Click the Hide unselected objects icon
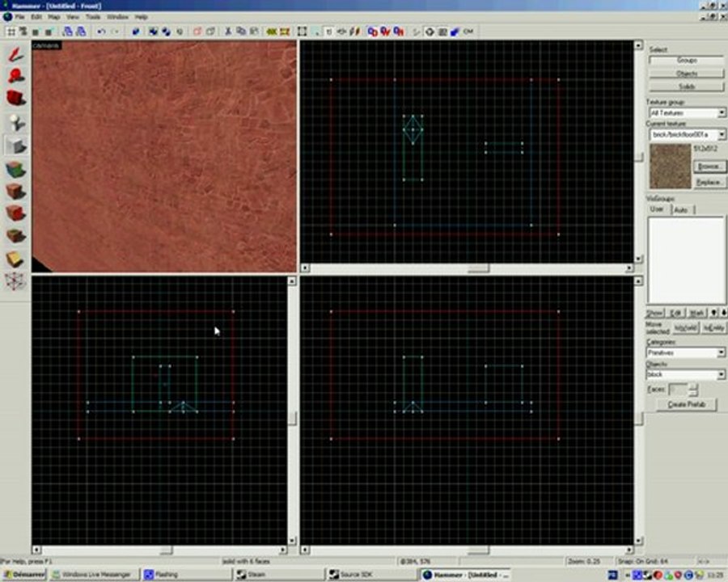Image resolution: width=728 pixels, height=582 pixels. pos(210,32)
